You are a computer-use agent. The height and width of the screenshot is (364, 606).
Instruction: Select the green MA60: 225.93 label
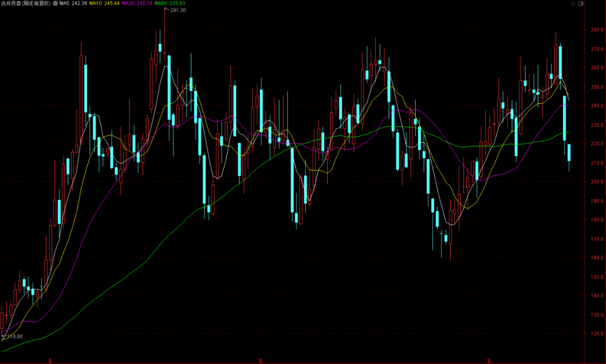(x=169, y=3)
